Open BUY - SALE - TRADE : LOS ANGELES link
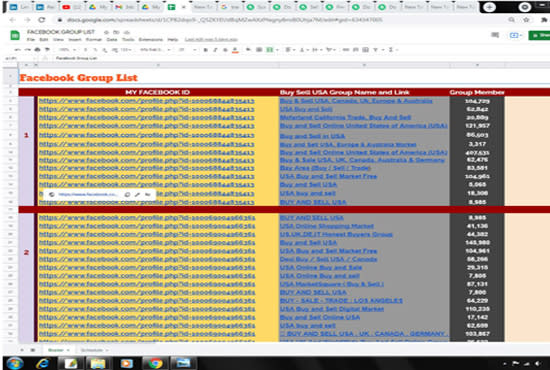Screen dimensions: 550x370 click(341, 301)
